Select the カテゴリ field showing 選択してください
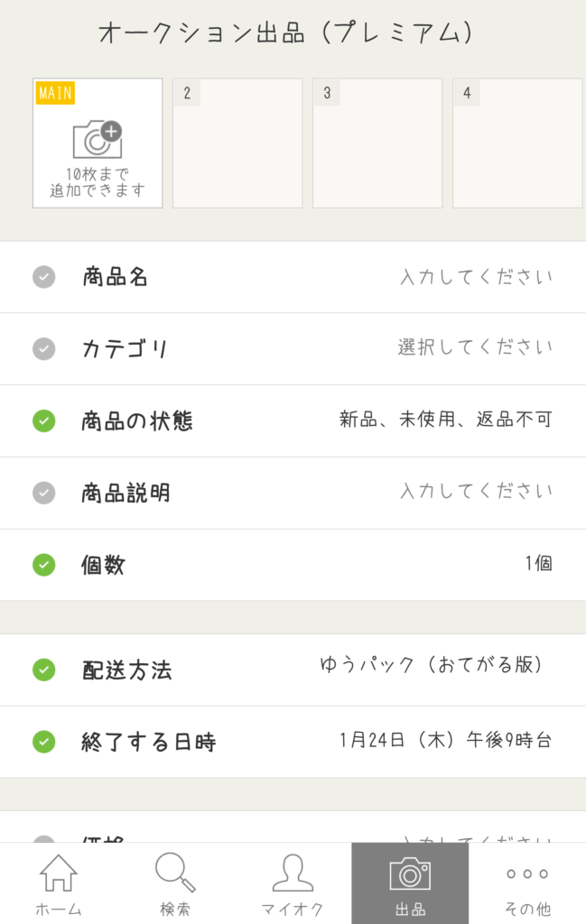 point(293,349)
